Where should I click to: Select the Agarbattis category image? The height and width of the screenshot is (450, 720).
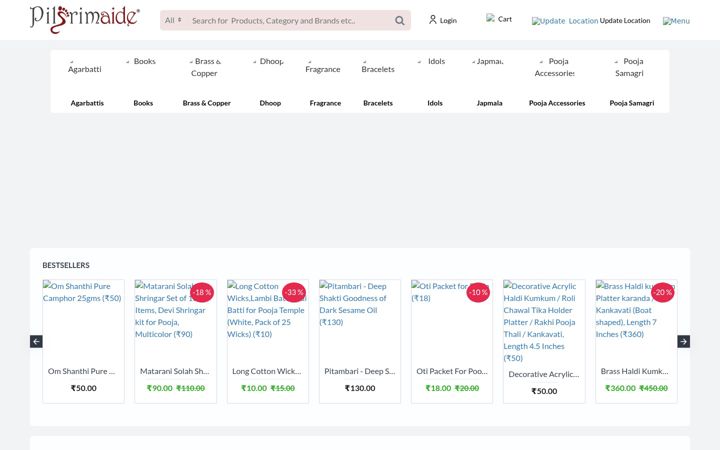84,67
